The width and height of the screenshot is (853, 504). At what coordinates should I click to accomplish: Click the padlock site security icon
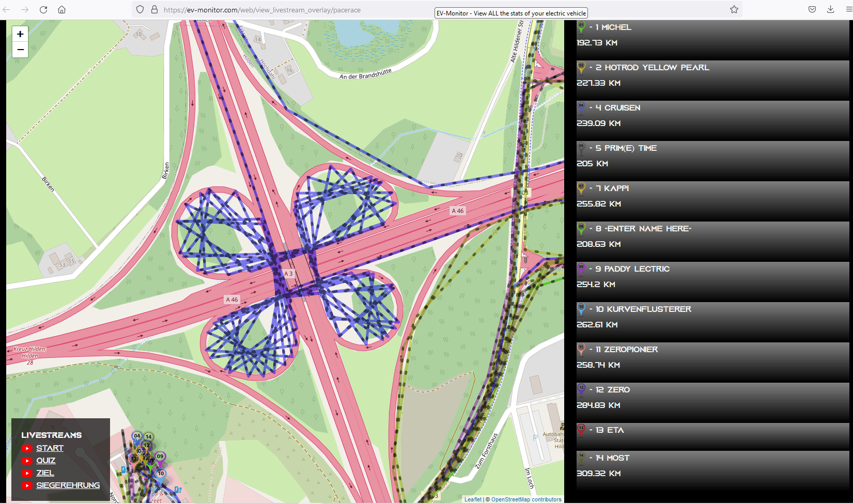coord(154,10)
